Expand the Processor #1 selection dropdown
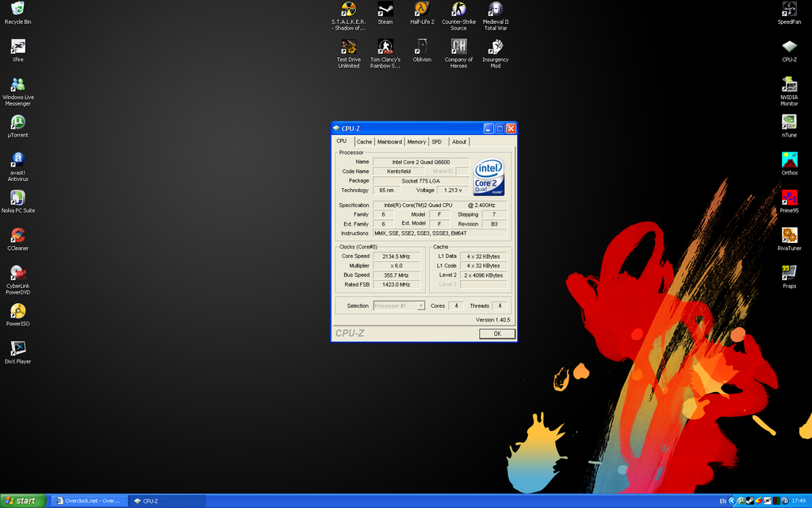The width and height of the screenshot is (812, 508). [420, 306]
